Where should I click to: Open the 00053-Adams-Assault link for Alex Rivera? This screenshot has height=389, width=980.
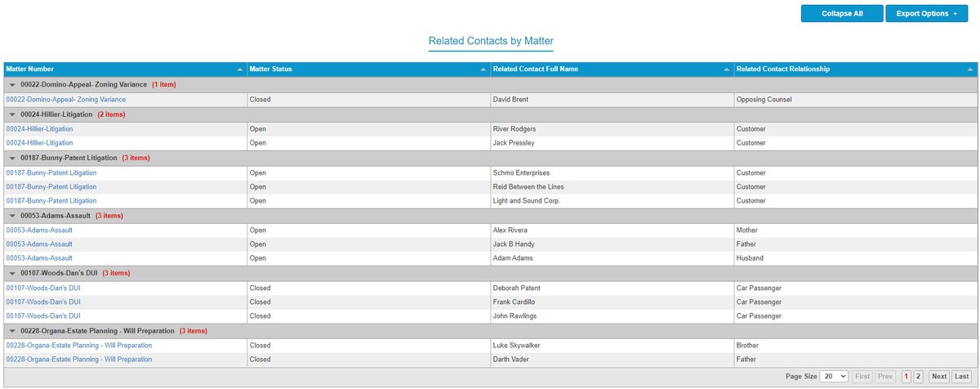39,230
